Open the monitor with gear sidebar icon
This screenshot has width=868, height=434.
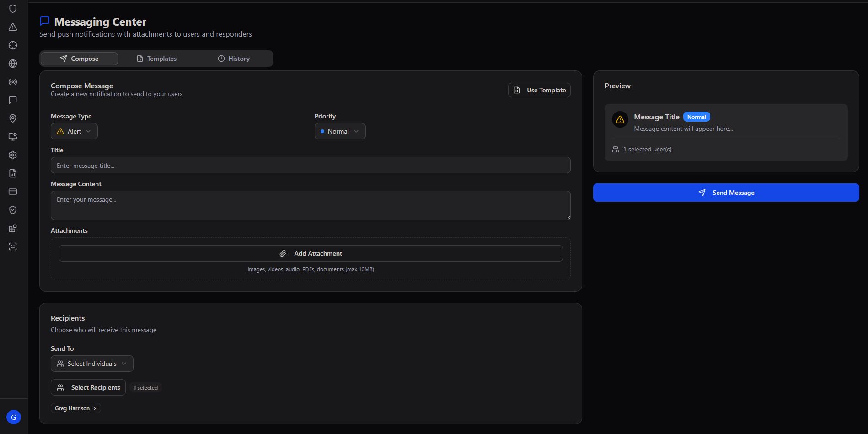point(13,137)
